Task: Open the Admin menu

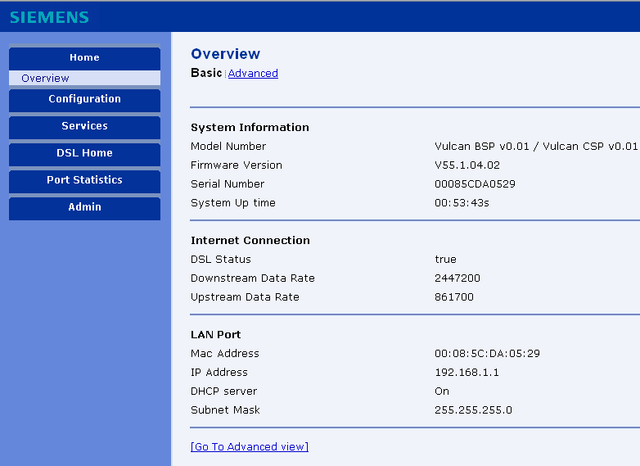Action: pyautogui.click(x=84, y=207)
